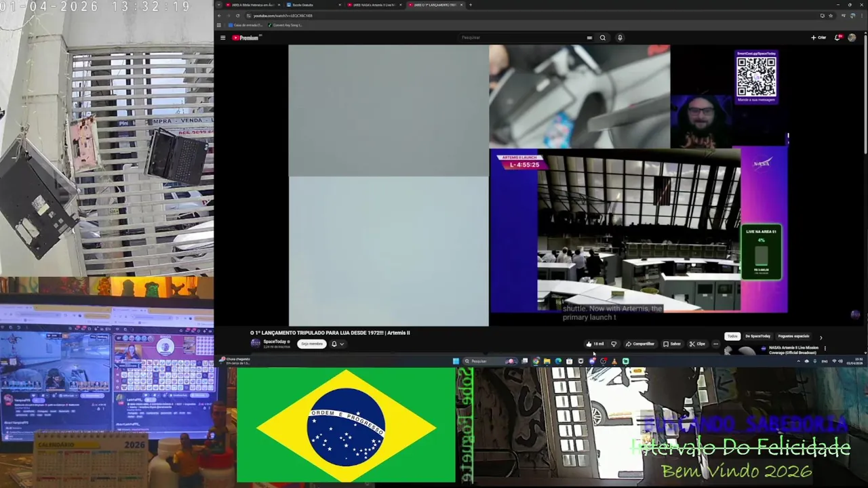
Task: Switch to the NASA's Artemis II Live tab
Action: [374, 5]
